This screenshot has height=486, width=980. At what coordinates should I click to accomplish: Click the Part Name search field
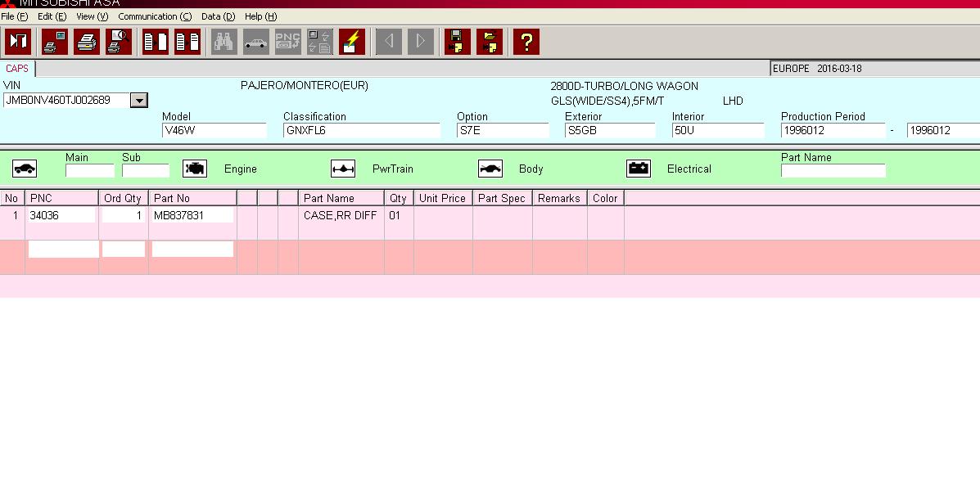833,170
